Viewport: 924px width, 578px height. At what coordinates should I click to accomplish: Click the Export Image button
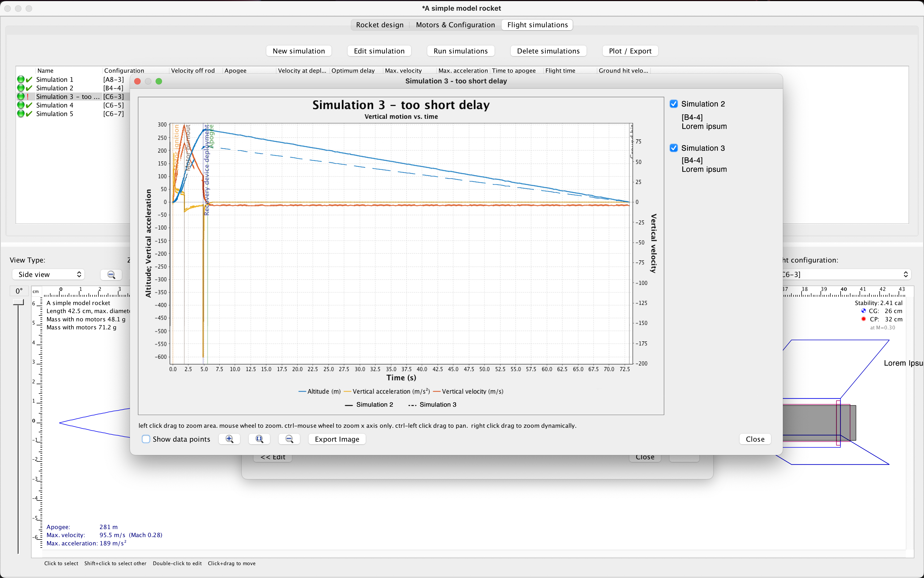pos(336,439)
